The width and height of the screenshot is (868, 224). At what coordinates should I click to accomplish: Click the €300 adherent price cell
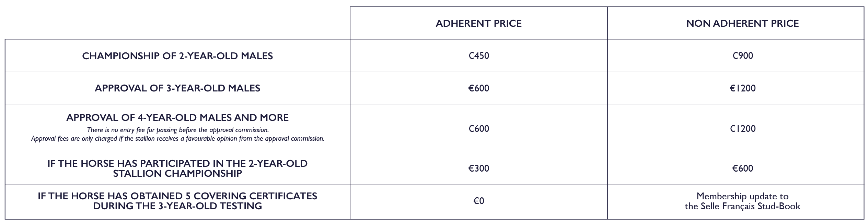[478, 168]
